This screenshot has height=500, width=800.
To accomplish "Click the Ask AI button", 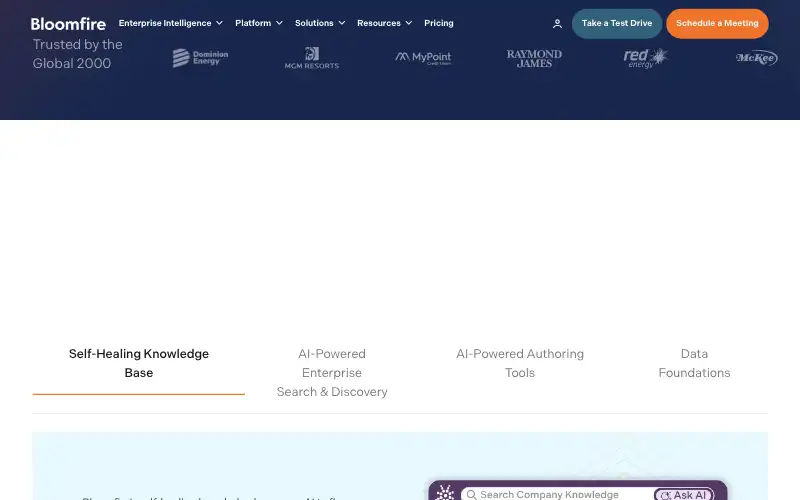I will point(684,494).
